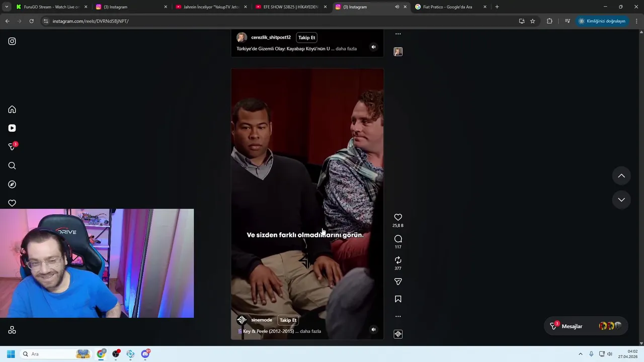Open the Windows Start menu
The width and height of the screenshot is (644, 362).
(x=11, y=354)
